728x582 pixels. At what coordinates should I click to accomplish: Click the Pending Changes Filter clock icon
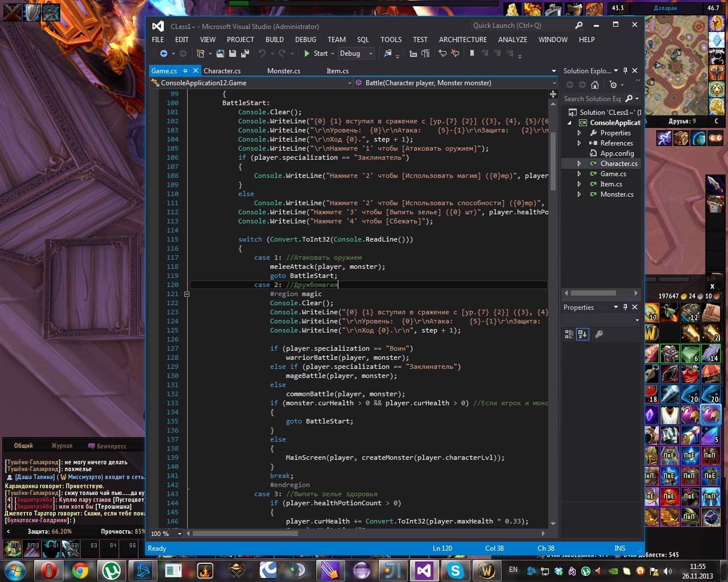pyautogui.click(x=613, y=85)
